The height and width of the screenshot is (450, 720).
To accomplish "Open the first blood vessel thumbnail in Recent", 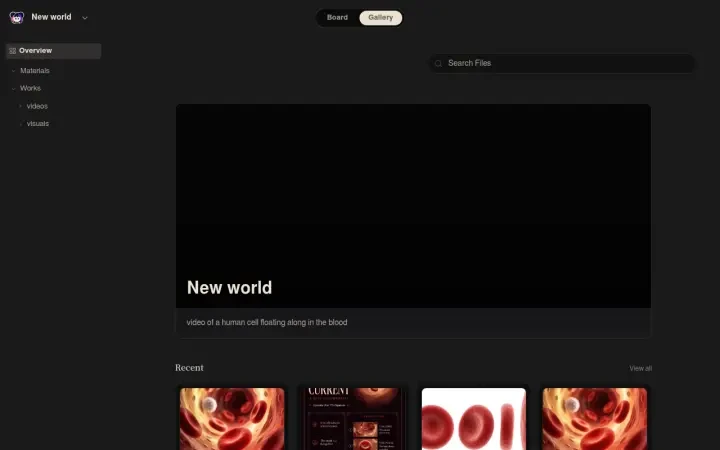I will pos(232,419).
